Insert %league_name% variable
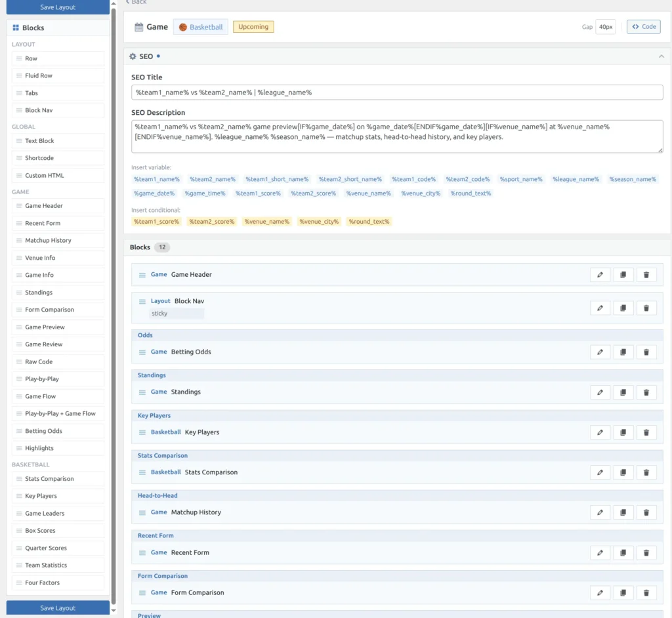The height and width of the screenshot is (618, 672). [x=576, y=179]
